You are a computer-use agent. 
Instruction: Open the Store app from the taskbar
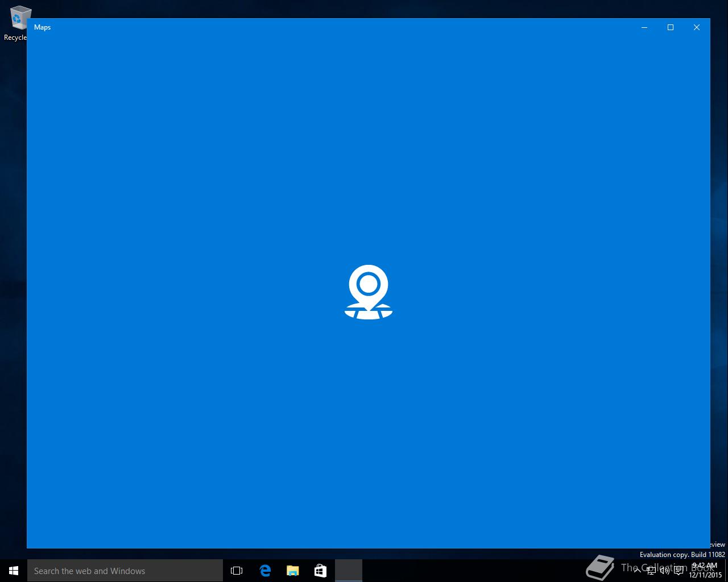click(320, 571)
